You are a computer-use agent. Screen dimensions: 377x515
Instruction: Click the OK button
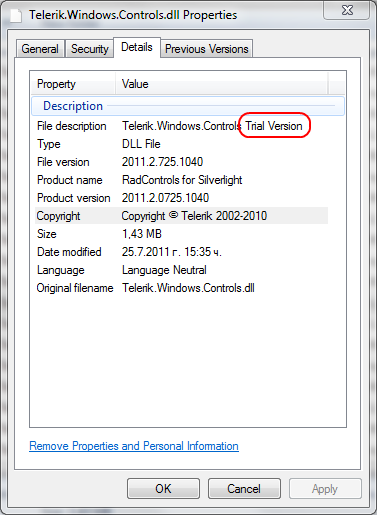click(163, 489)
